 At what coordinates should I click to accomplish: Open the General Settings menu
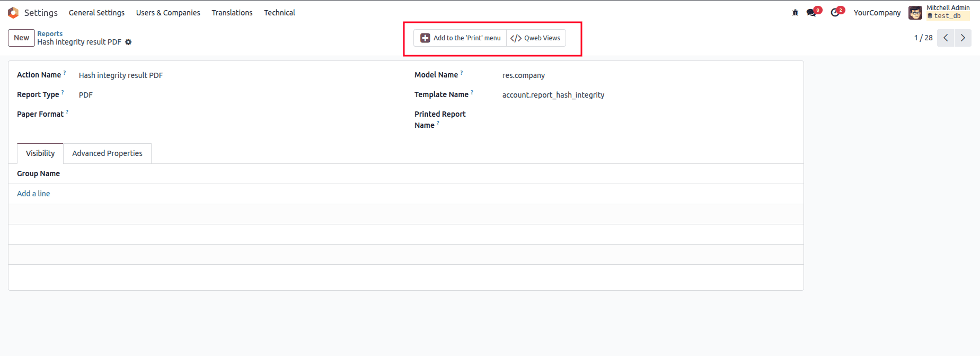coord(96,13)
